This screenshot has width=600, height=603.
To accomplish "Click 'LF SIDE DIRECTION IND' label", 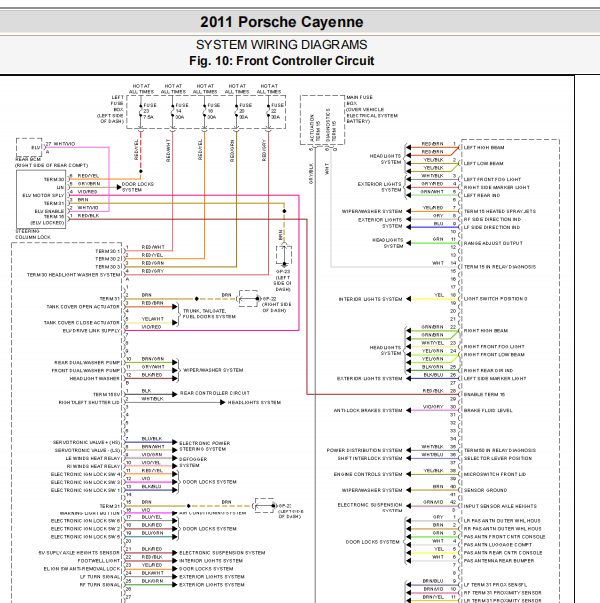I will pos(492,227).
